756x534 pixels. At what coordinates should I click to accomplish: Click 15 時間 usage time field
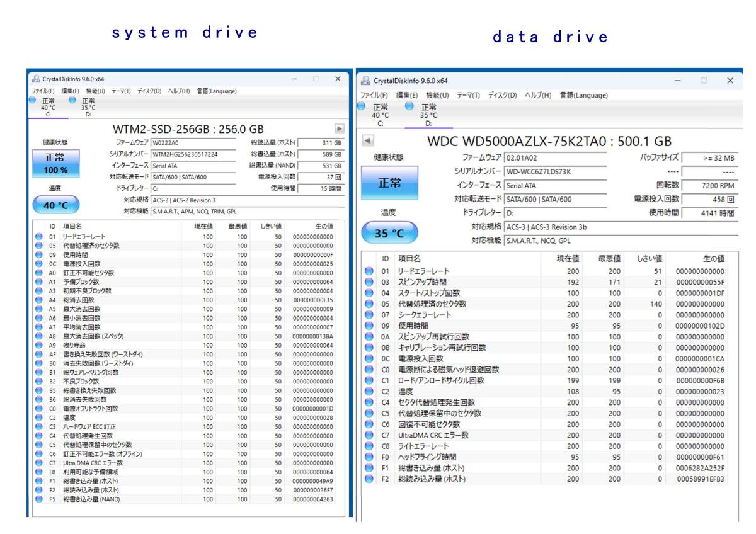tap(320, 188)
